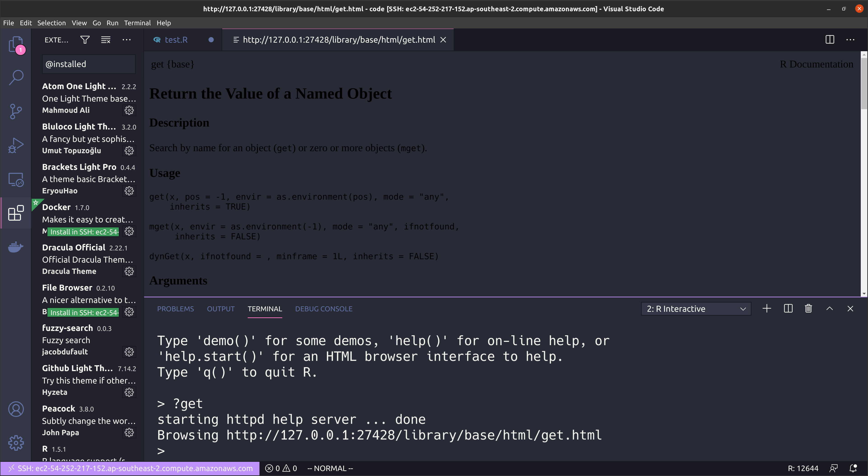
Task: Maximize the panel size with chevron
Action: [829, 308]
